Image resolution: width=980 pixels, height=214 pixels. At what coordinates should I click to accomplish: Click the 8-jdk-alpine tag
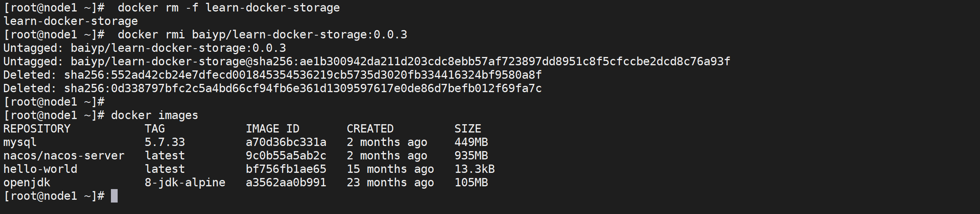(x=185, y=182)
